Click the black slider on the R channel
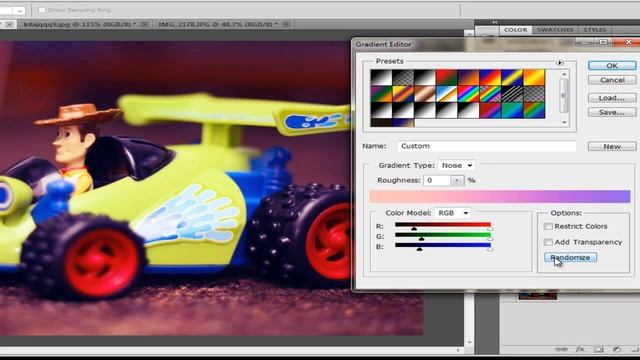The height and width of the screenshot is (360, 640). click(414, 229)
